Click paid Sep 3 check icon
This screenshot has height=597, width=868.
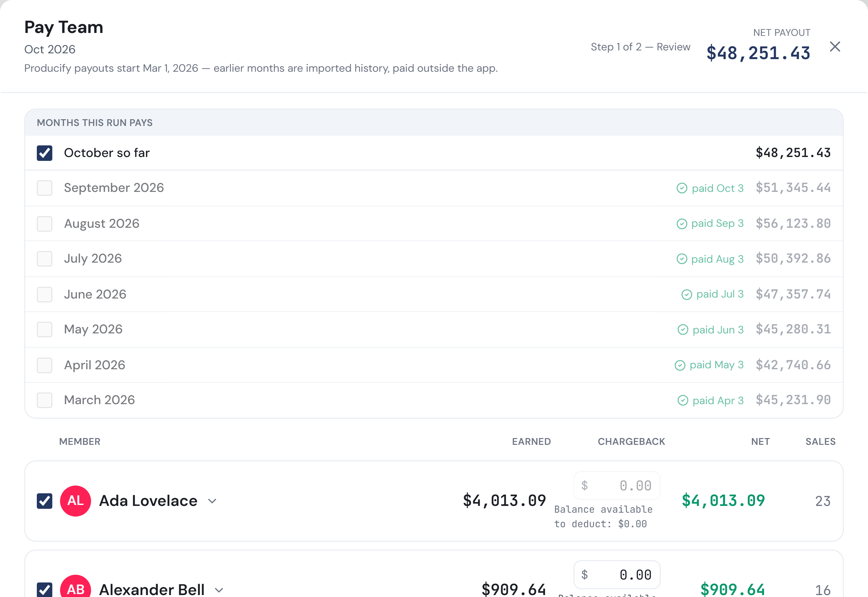click(682, 224)
